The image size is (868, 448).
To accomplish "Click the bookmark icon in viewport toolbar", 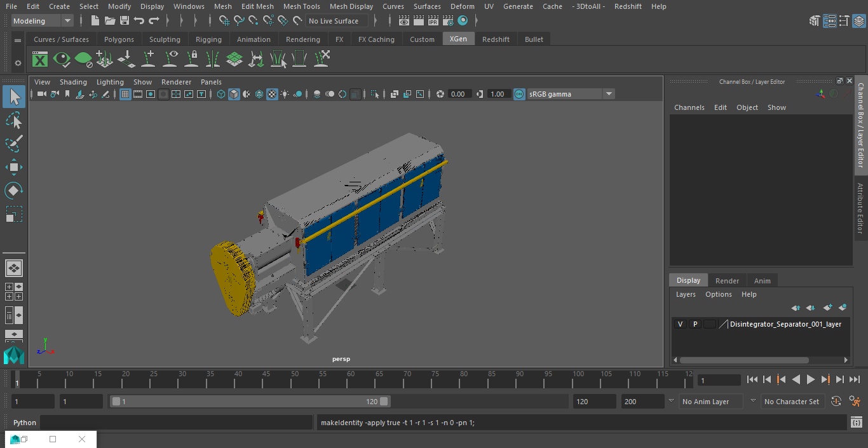I will [67, 94].
